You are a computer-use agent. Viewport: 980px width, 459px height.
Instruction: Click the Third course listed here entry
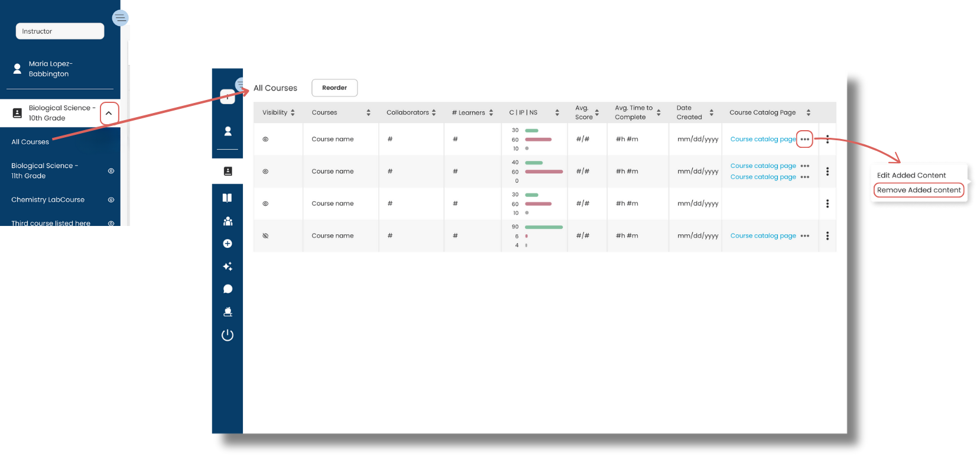click(51, 223)
